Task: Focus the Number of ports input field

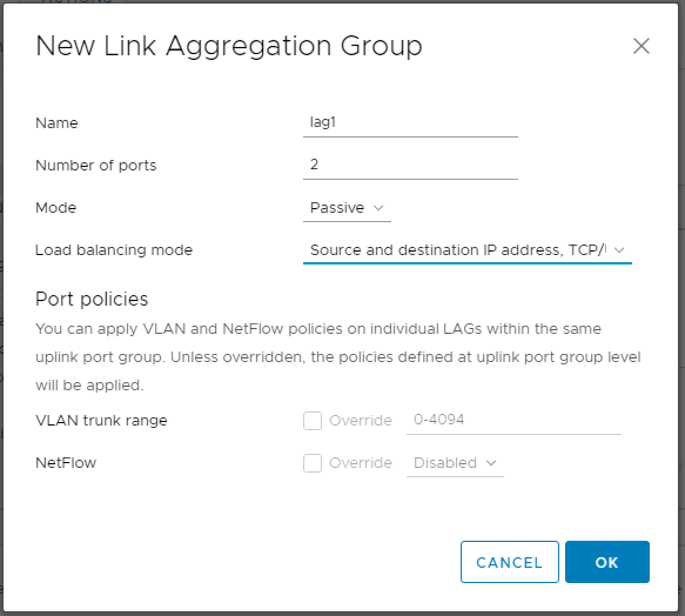Action: (x=410, y=165)
